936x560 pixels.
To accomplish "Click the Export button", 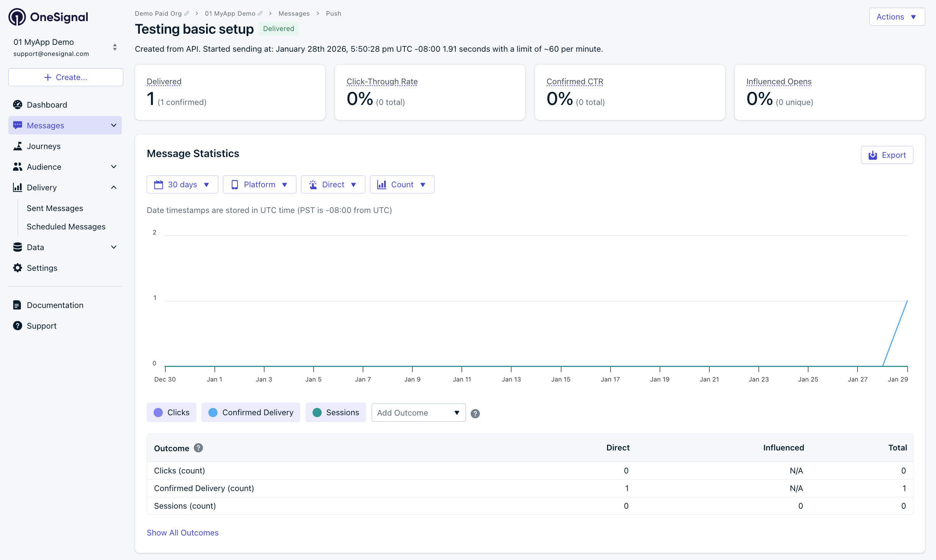I will tap(887, 155).
